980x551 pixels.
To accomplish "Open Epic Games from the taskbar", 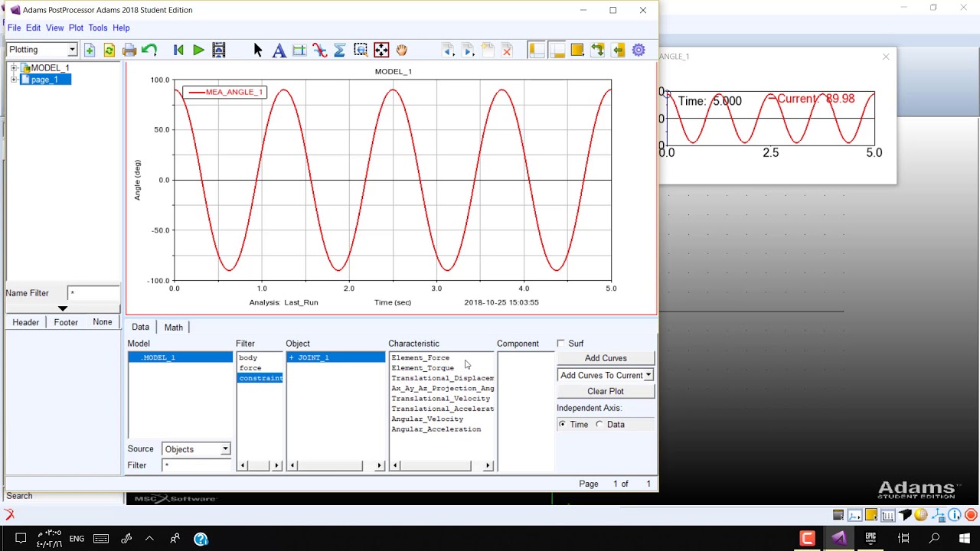I will coord(871,539).
